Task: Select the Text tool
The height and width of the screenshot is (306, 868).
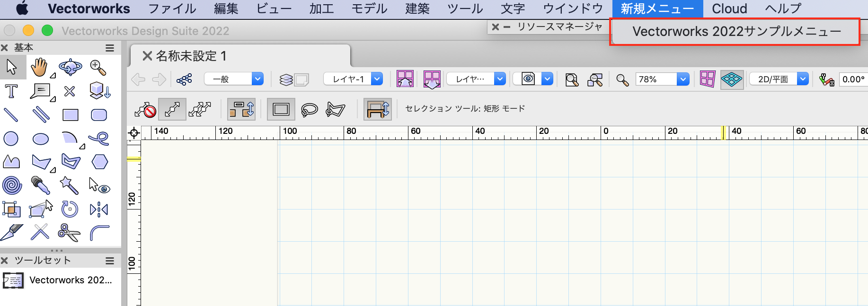Action: click(11, 91)
